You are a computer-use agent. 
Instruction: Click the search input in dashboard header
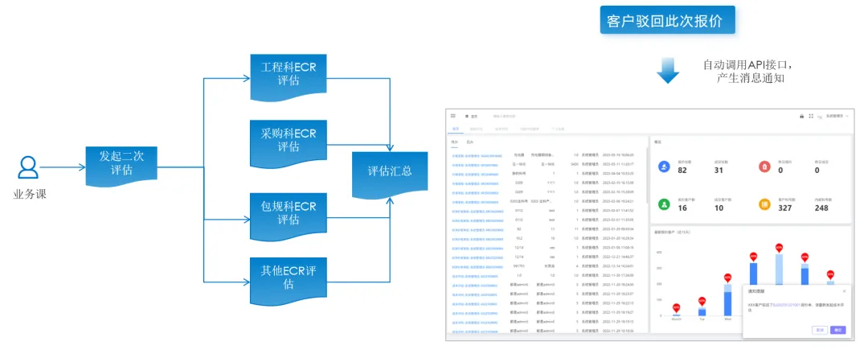pyautogui.click(x=504, y=117)
